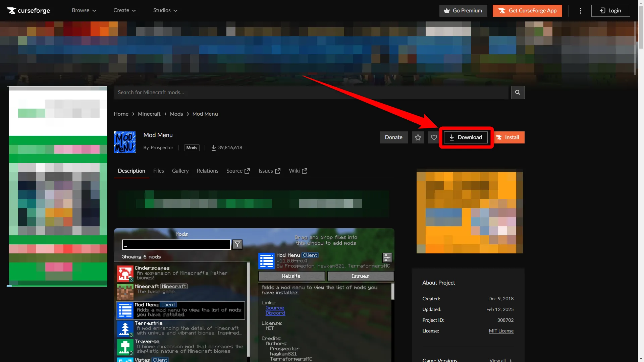Open the Browse dropdown menu

point(84,10)
